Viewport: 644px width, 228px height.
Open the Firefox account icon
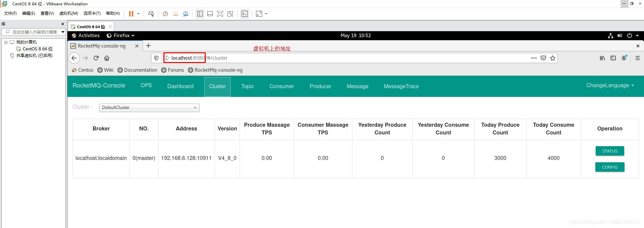coord(624,58)
